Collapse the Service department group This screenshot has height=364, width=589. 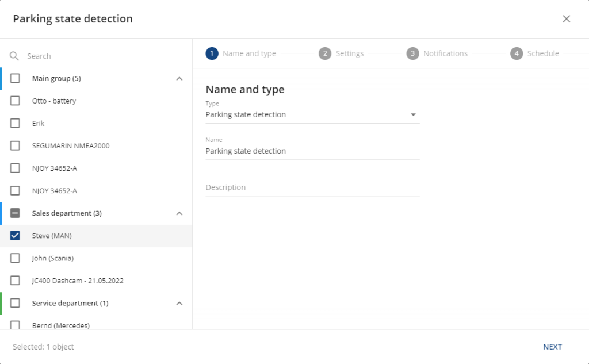(179, 303)
